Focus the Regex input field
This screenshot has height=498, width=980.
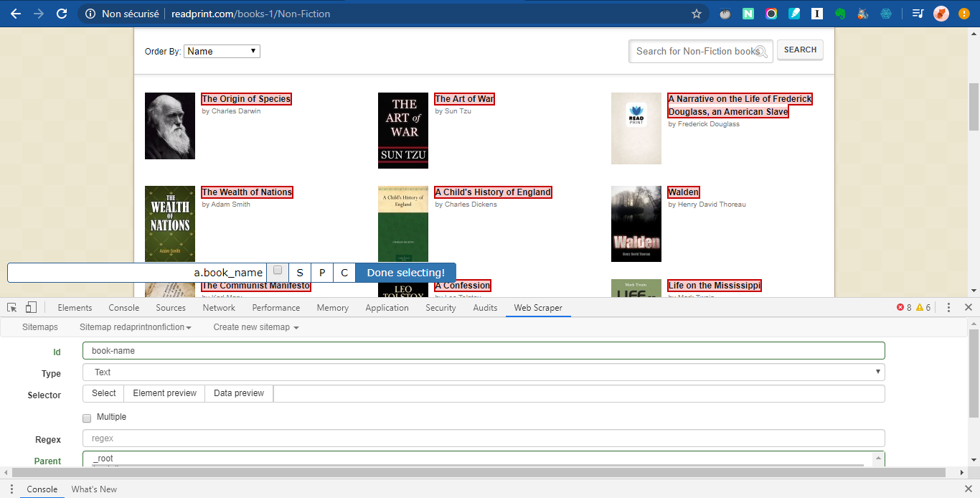tap(484, 438)
